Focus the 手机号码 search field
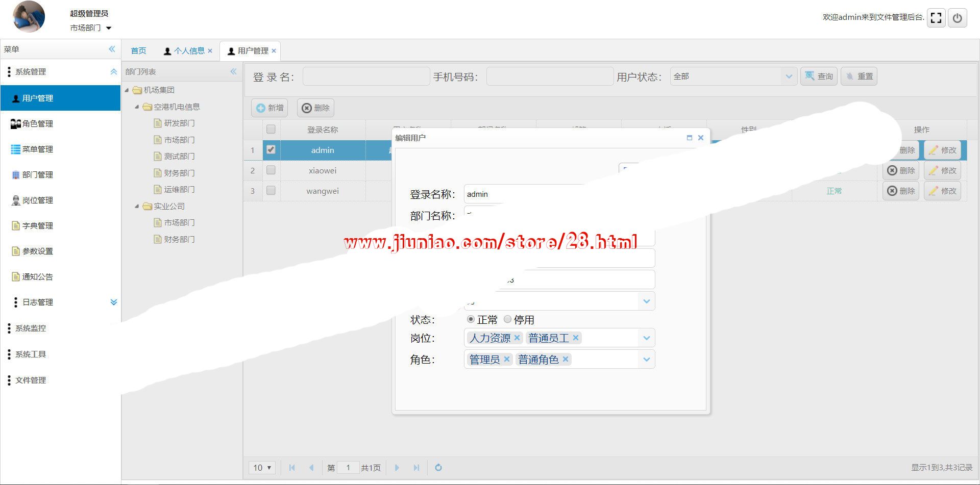Viewport: 980px width, 485px height. [550, 76]
